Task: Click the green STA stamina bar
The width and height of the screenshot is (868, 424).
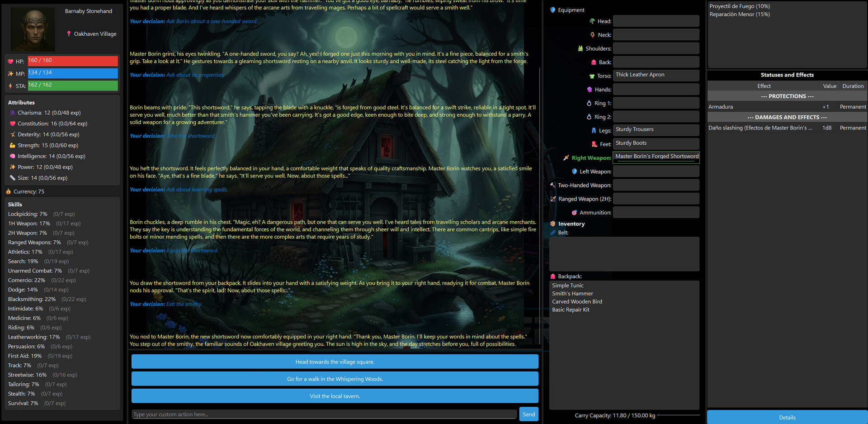Action: point(72,85)
